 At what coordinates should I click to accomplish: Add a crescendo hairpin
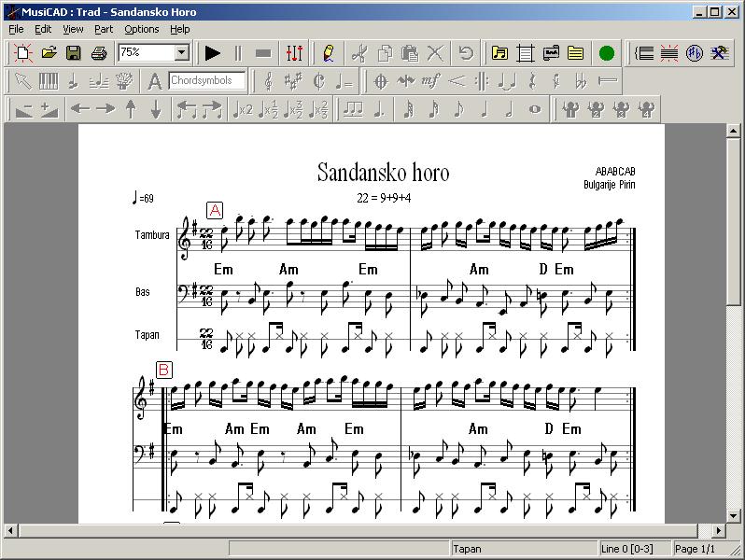[x=457, y=81]
